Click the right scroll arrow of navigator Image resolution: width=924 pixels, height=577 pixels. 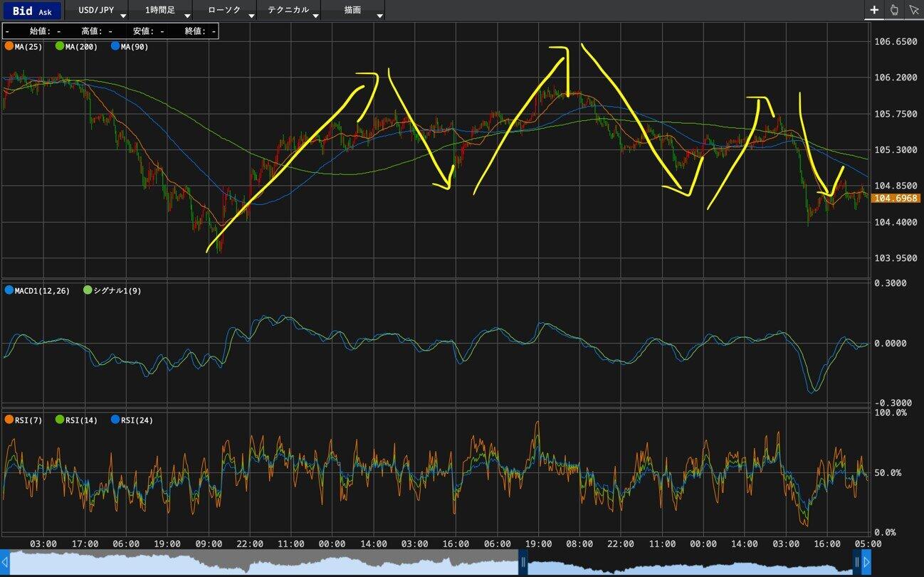click(x=866, y=563)
